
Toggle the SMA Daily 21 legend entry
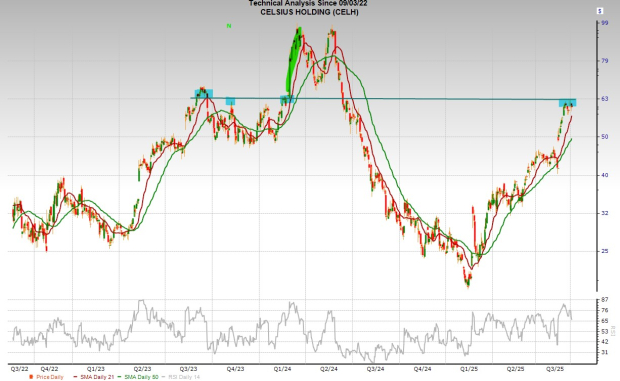pyautogui.click(x=94, y=377)
